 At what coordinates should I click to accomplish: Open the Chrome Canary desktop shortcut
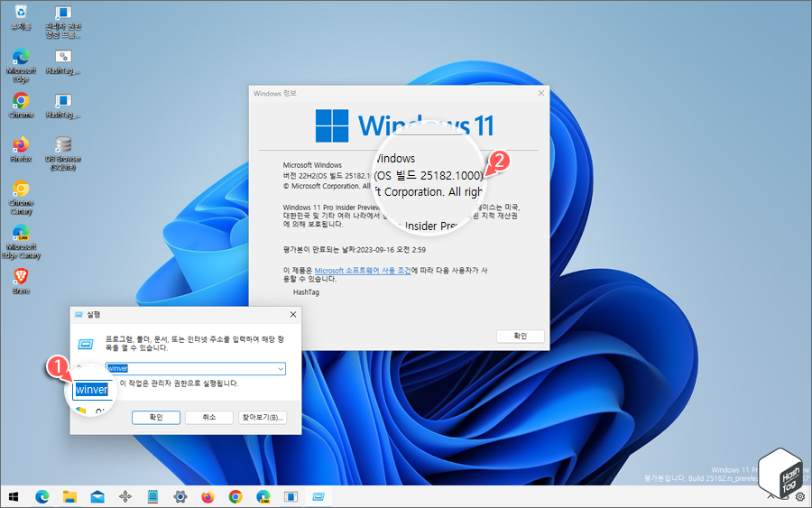pyautogui.click(x=21, y=198)
